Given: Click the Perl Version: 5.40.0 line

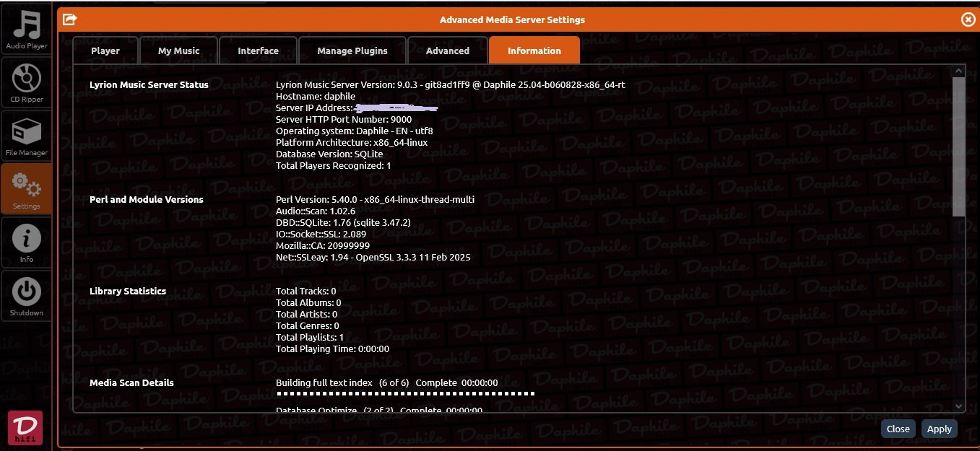Looking at the screenshot, I should tap(376, 199).
